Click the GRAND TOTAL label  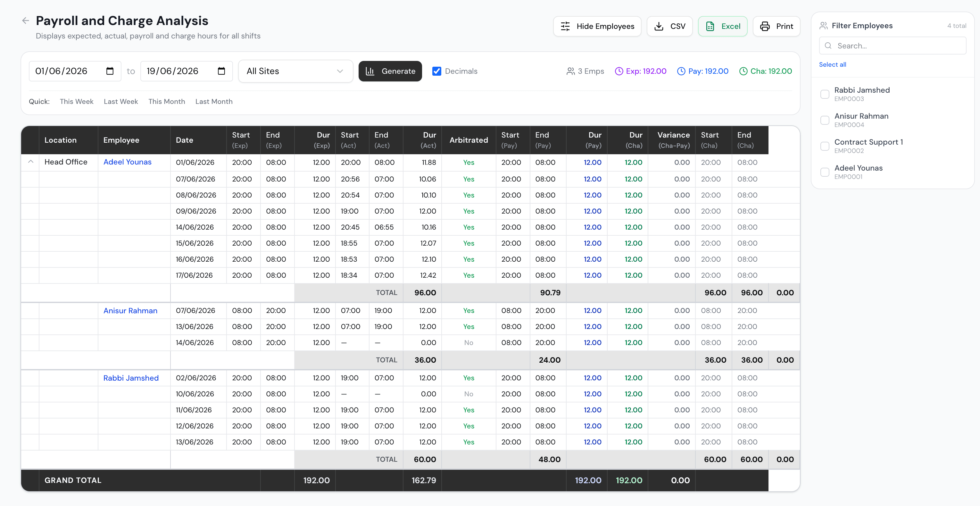pyautogui.click(x=73, y=480)
